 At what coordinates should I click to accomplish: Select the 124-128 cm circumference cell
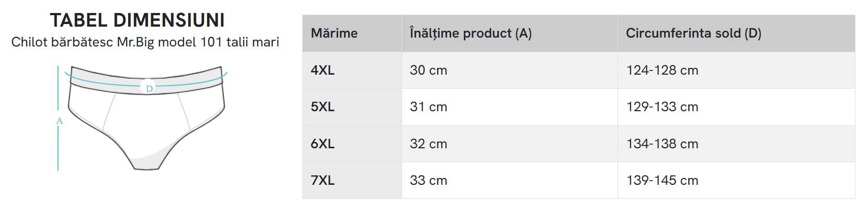click(662, 70)
